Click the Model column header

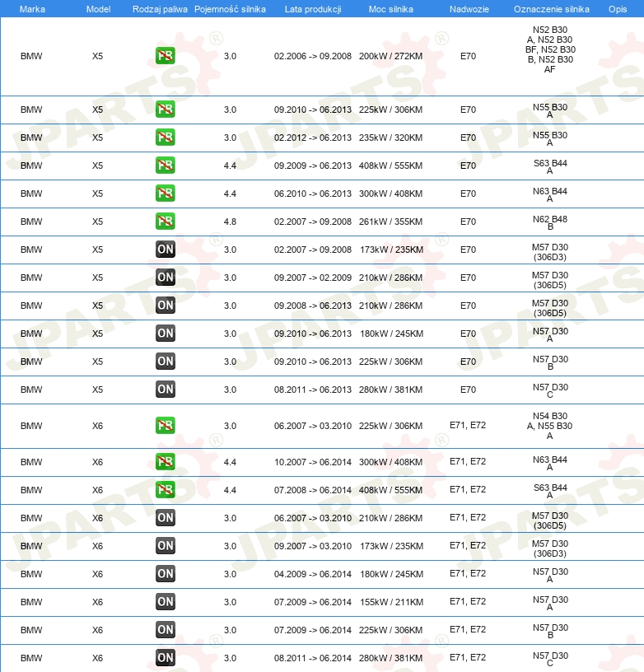(x=98, y=9)
